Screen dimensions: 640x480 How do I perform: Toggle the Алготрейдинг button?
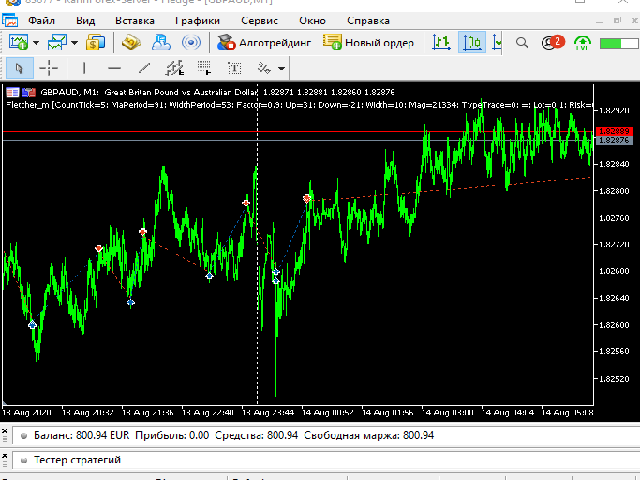click(264, 42)
